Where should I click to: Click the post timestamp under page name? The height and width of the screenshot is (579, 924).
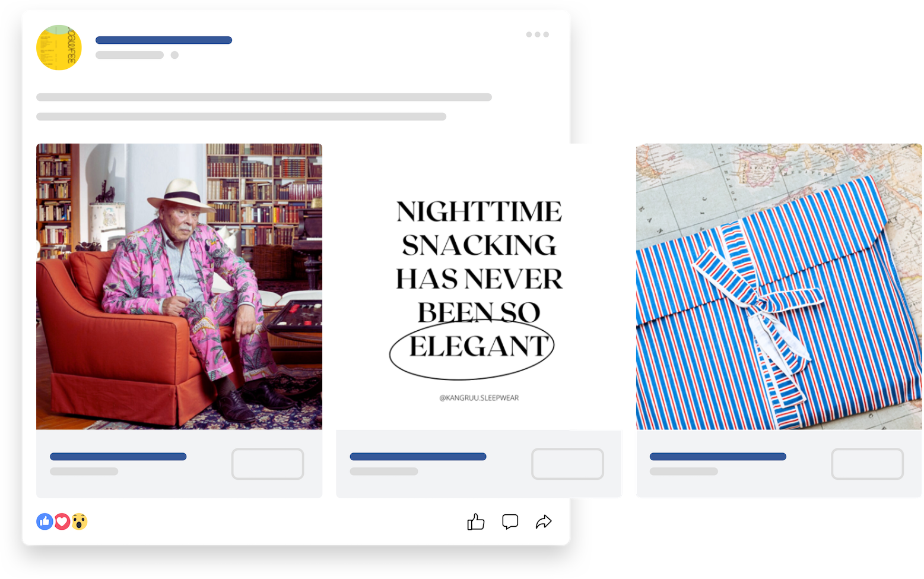point(129,55)
